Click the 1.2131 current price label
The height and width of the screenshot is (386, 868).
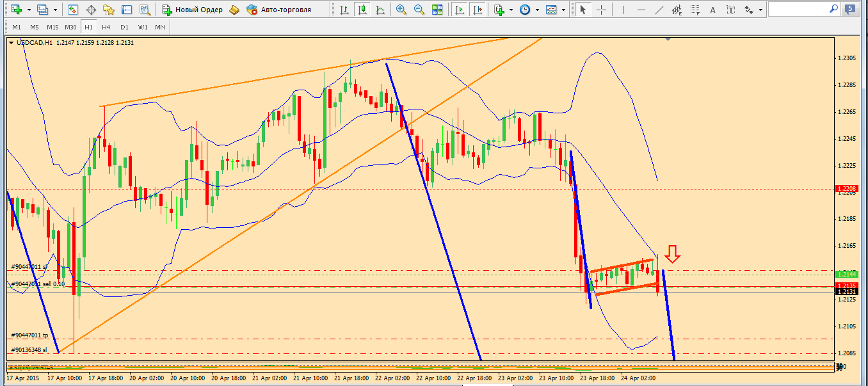(846, 291)
